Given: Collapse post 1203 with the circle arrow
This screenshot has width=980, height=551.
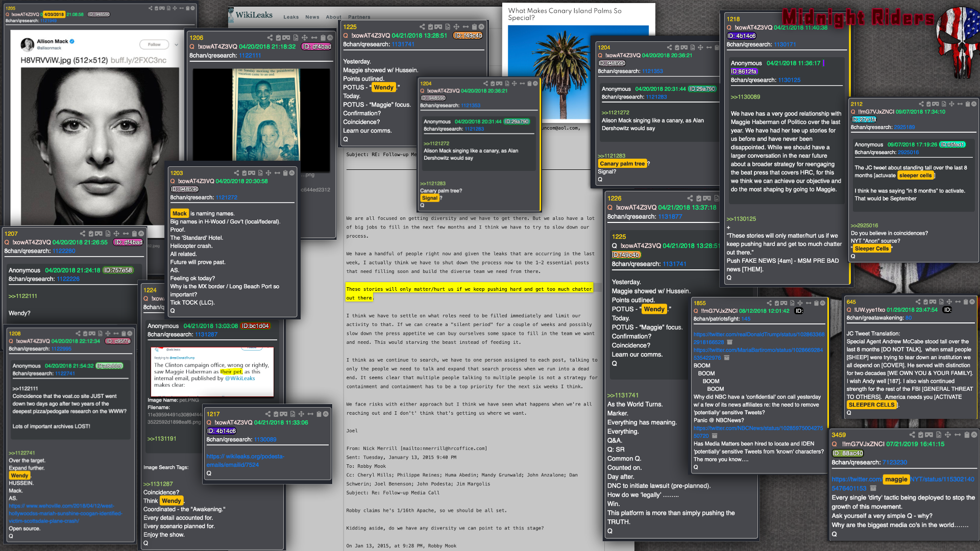Looking at the screenshot, I should (292, 173).
